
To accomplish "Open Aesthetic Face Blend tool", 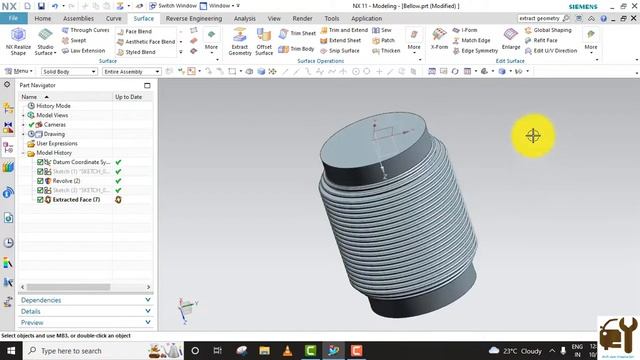I will coord(146,42).
